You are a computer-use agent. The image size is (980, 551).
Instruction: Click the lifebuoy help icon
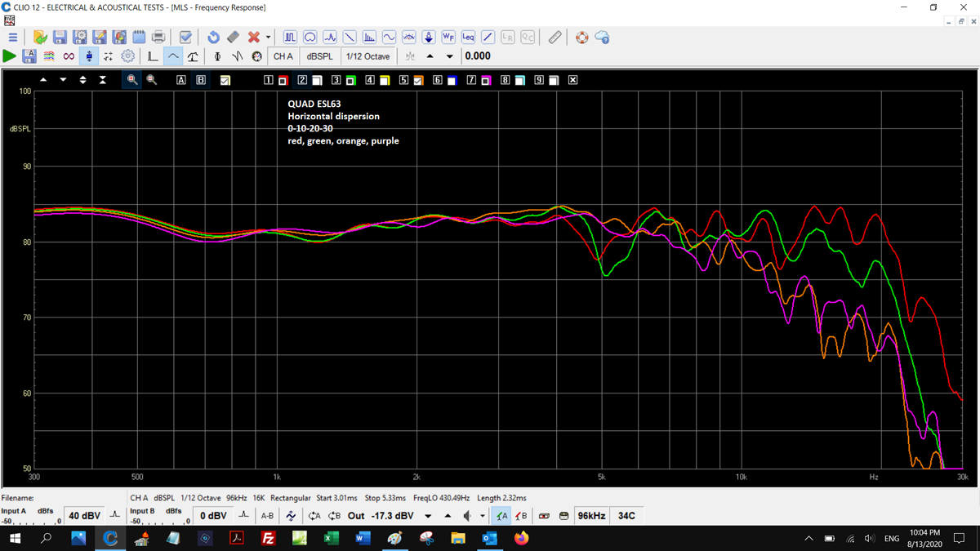pyautogui.click(x=581, y=38)
